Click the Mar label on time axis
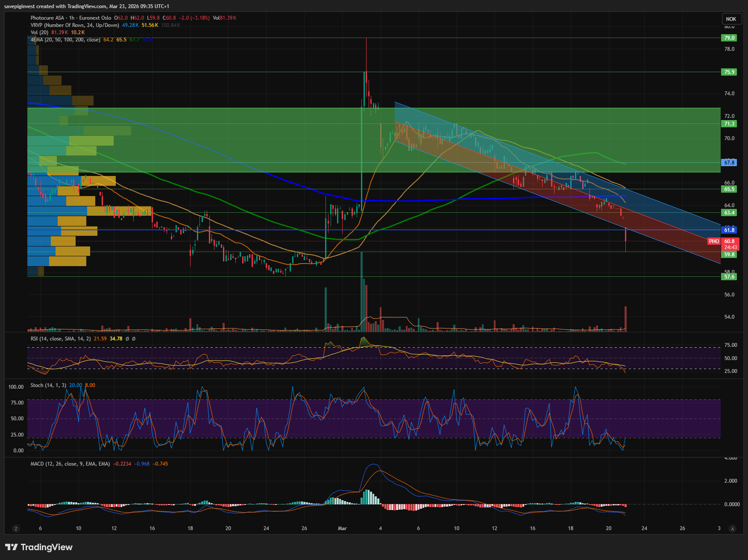748x560 pixels. 342,528
